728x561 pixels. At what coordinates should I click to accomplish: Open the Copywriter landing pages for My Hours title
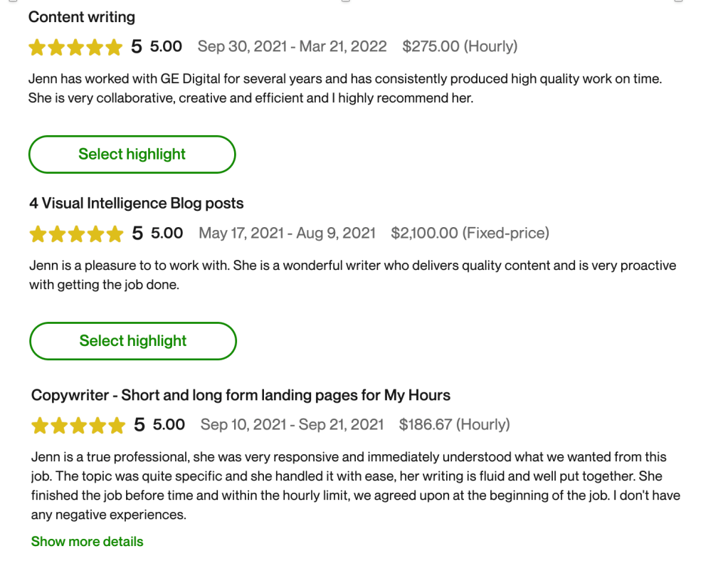coord(241,395)
